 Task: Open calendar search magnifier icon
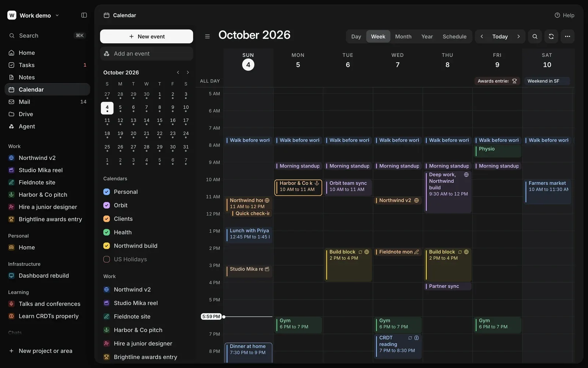click(x=535, y=36)
